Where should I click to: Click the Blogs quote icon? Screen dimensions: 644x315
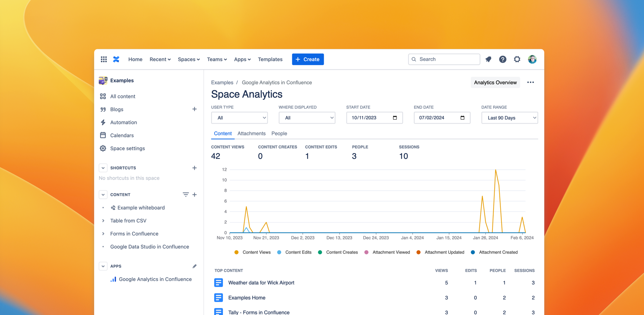pos(103,109)
